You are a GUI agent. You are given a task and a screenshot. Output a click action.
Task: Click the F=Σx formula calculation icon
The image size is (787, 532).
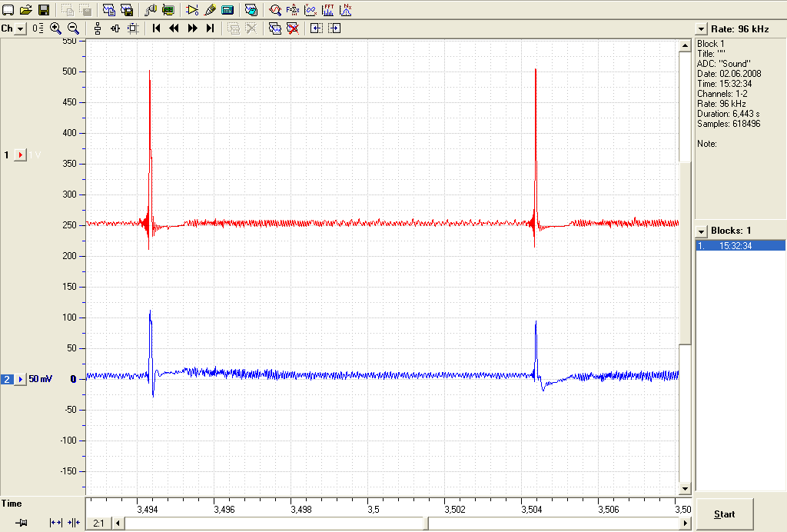(293, 9)
